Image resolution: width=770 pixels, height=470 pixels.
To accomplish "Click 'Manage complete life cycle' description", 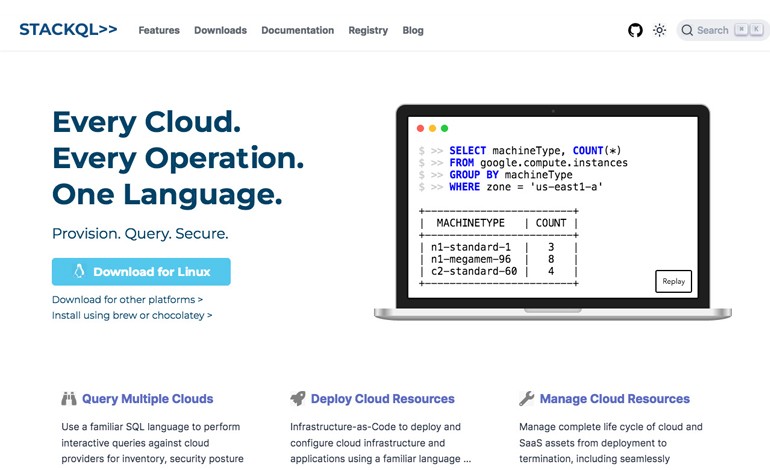I will pyautogui.click(x=611, y=442).
